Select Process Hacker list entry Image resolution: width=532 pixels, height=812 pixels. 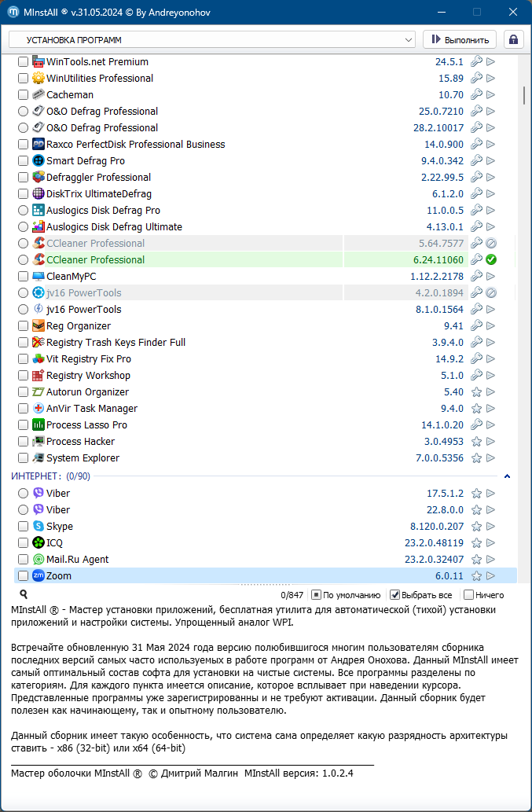pos(81,442)
